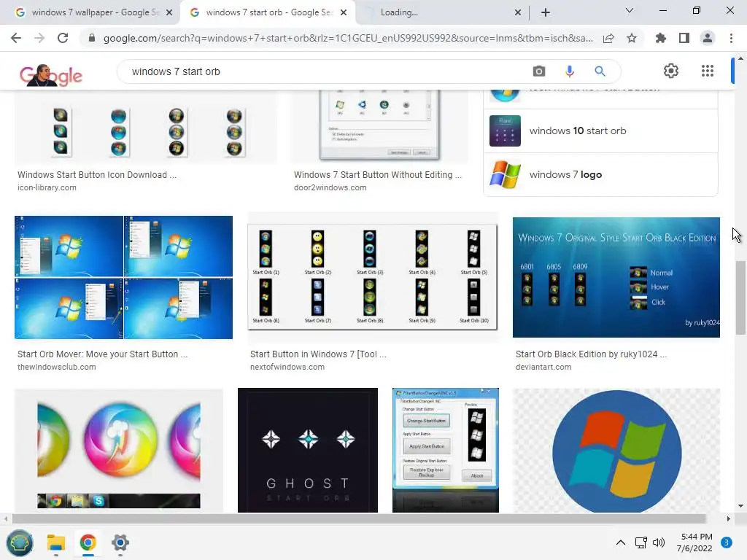Screen dimensions: 747x560
Task: Open the Chrome profile avatar
Action: click(708, 38)
